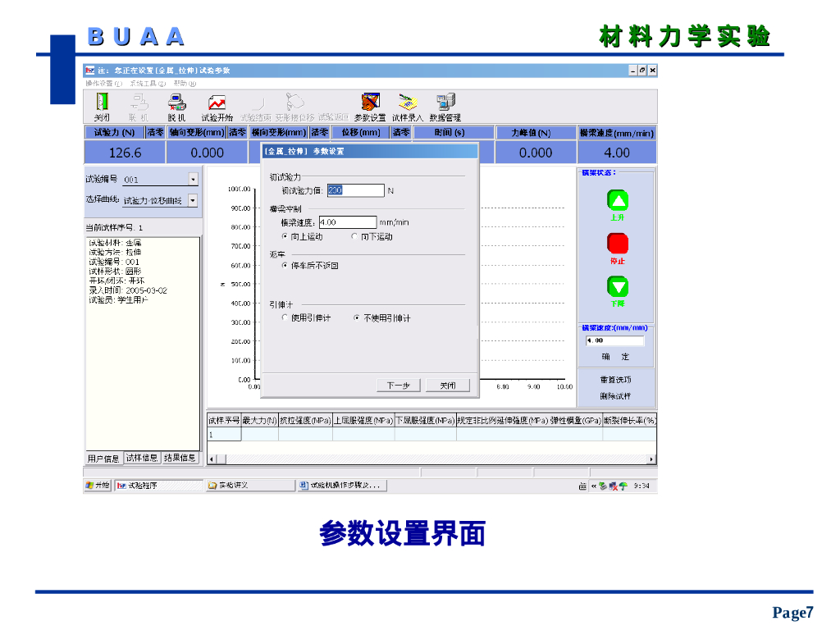Open the 选择曲线 curve selection dropdown

click(193, 200)
